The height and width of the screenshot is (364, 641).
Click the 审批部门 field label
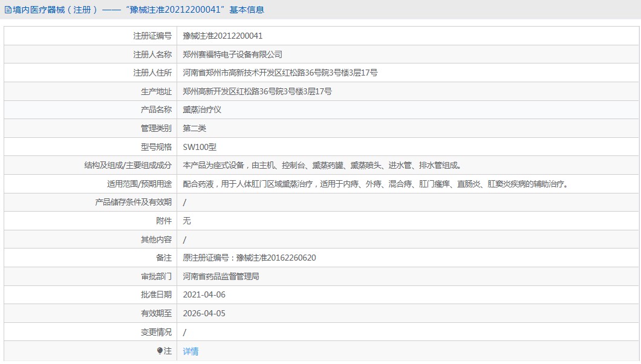point(156,276)
